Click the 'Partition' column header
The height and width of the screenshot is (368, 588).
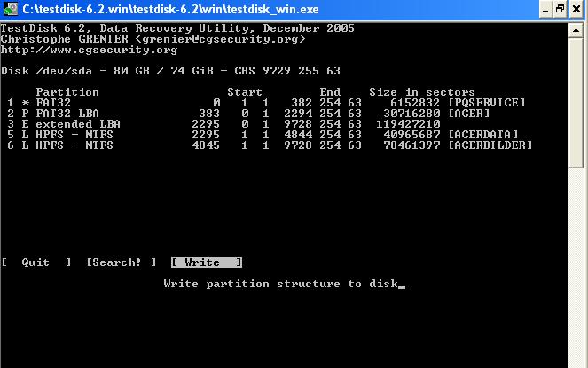[67, 92]
